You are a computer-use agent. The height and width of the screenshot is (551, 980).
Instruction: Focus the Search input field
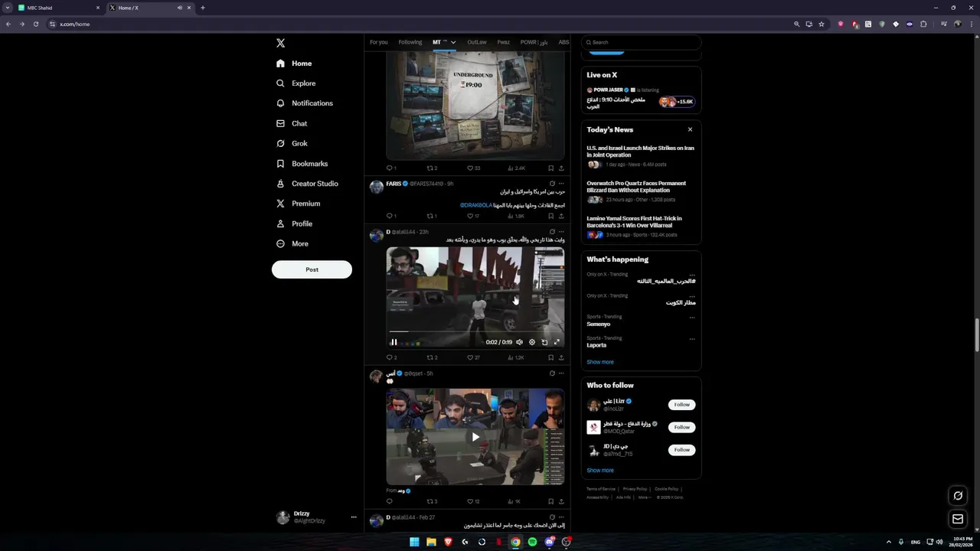pos(642,42)
